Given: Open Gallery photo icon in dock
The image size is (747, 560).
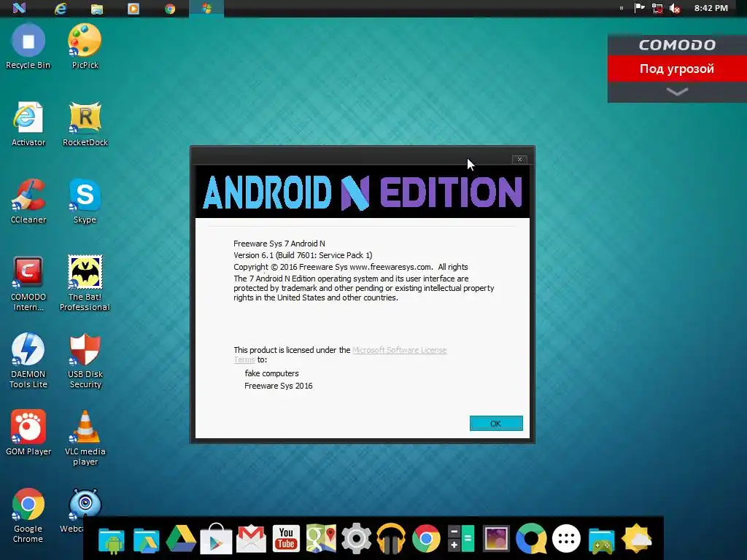Looking at the screenshot, I should pos(496,539).
